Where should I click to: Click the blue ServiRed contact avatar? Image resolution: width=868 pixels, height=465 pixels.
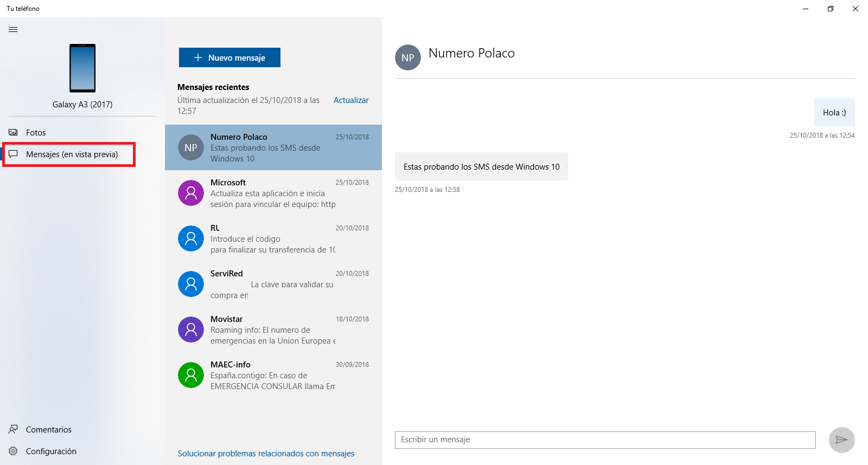tap(191, 284)
